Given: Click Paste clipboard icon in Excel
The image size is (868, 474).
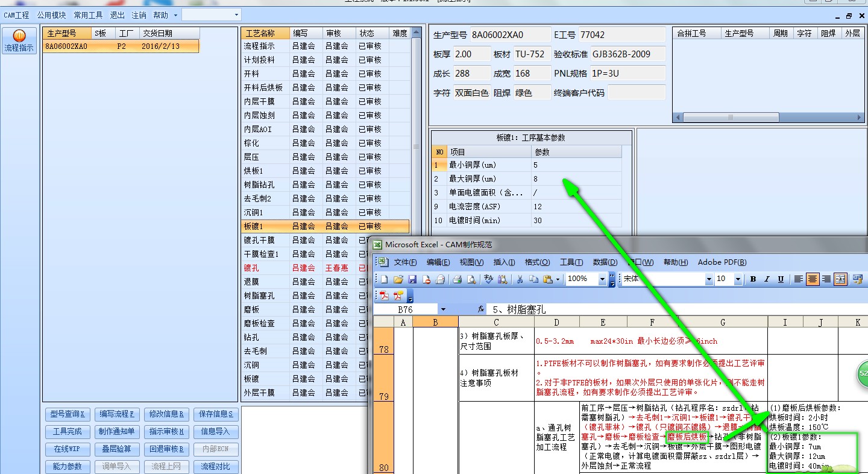Looking at the screenshot, I should (547, 279).
